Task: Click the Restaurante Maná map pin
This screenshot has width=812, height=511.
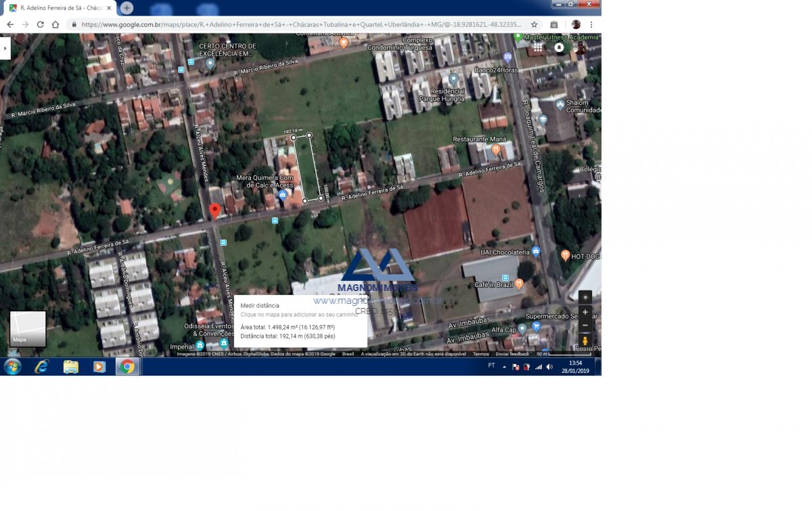Action: tap(496, 149)
